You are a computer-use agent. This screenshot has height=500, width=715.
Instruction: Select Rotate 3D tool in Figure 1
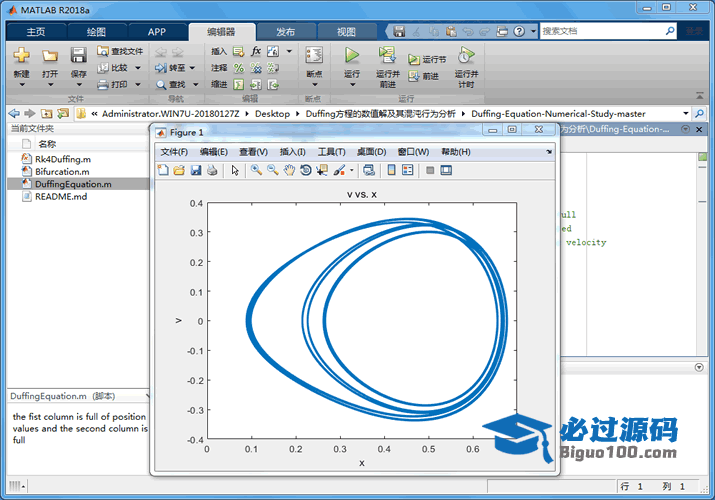click(x=306, y=170)
